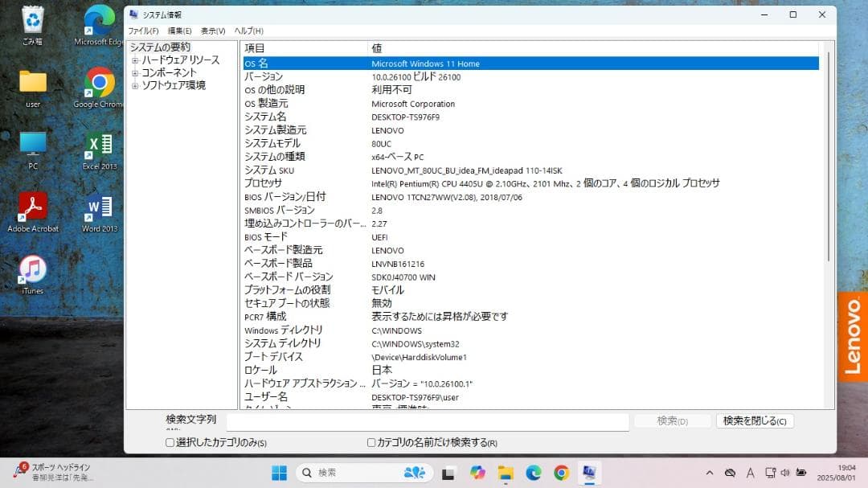Image resolution: width=868 pixels, height=488 pixels.
Task: Expand the ハードウェア リソース tree node
Action: tap(135, 60)
